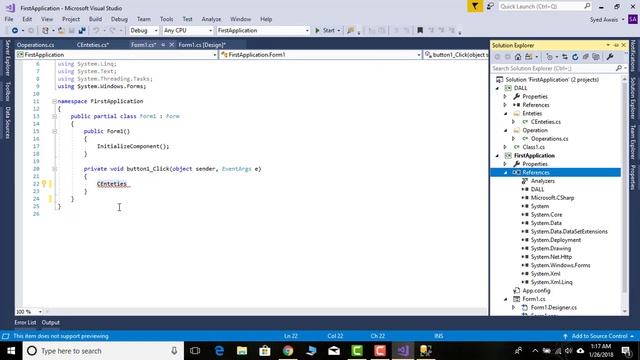Click the Show All Files icon
This screenshot has height=360, width=640.
coord(596,57)
